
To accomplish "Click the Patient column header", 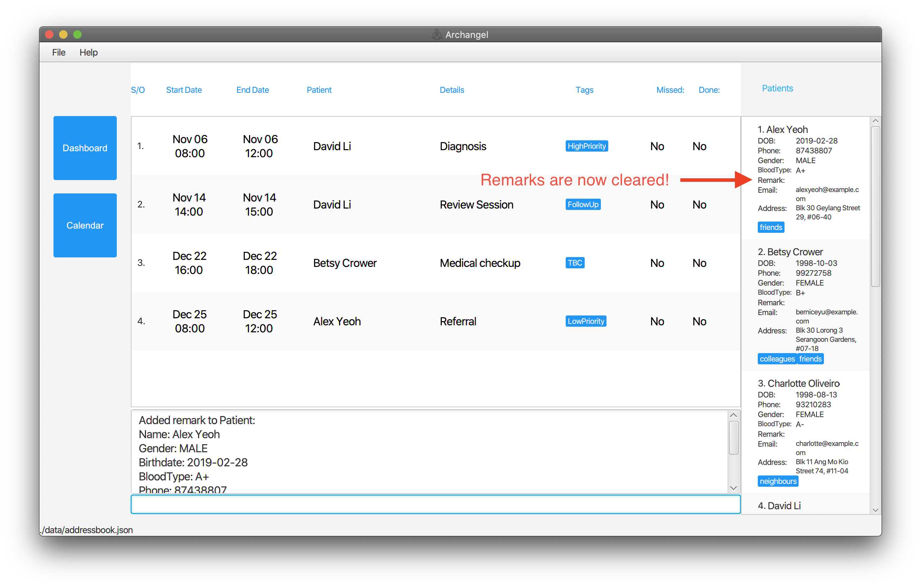I will [x=319, y=90].
